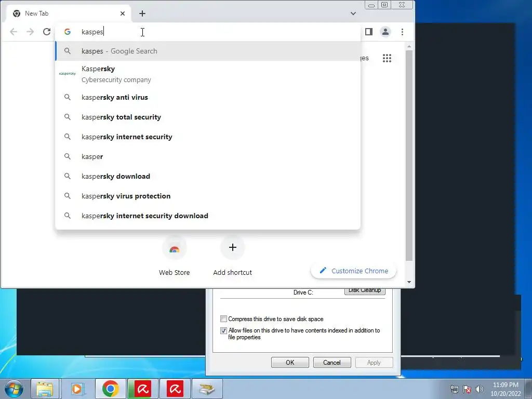Select the Kaspersky Cybersecurity company suggestion
Viewport: 532px width, 399px height.
(208, 74)
